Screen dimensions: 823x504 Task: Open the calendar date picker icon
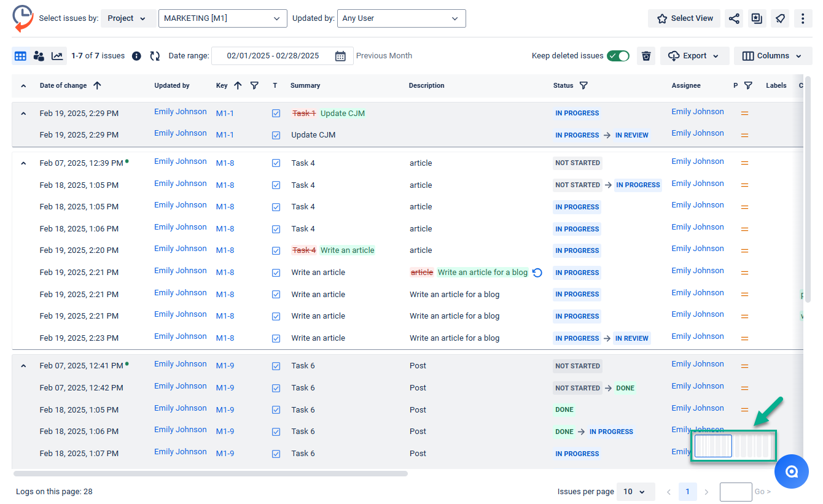pyautogui.click(x=340, y=56)
